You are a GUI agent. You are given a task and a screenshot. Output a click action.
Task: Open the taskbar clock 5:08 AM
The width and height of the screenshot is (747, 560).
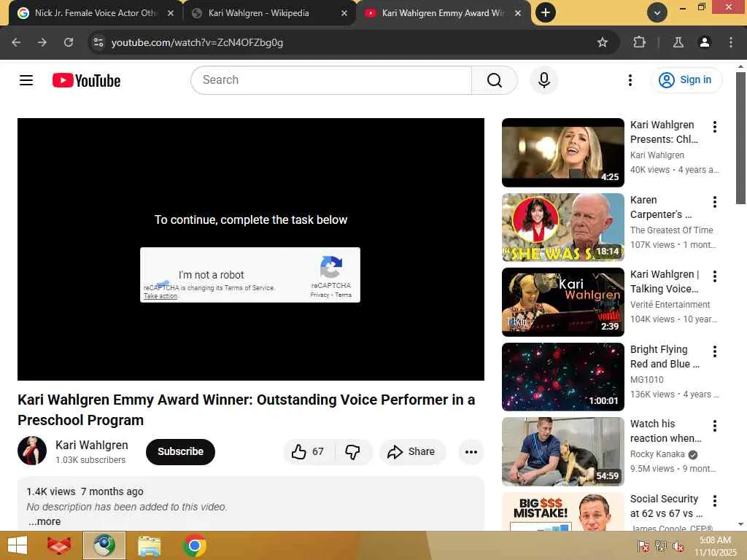(715, 545)
